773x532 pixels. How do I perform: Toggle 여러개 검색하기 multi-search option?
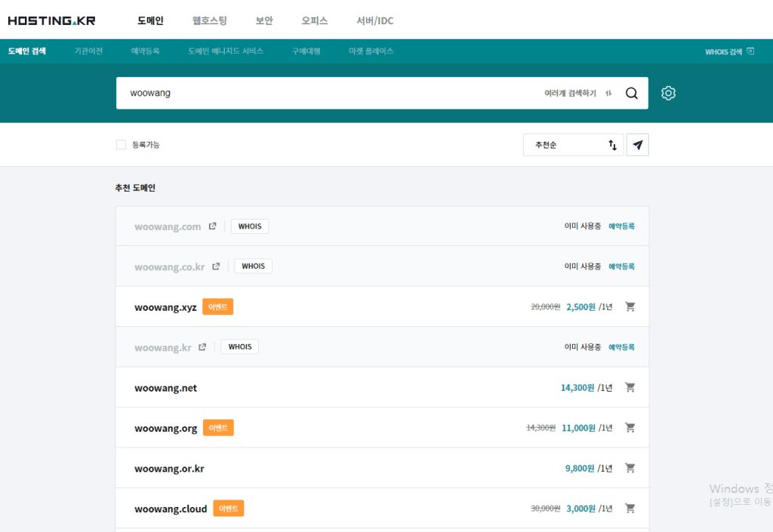(x=577, y=94)
